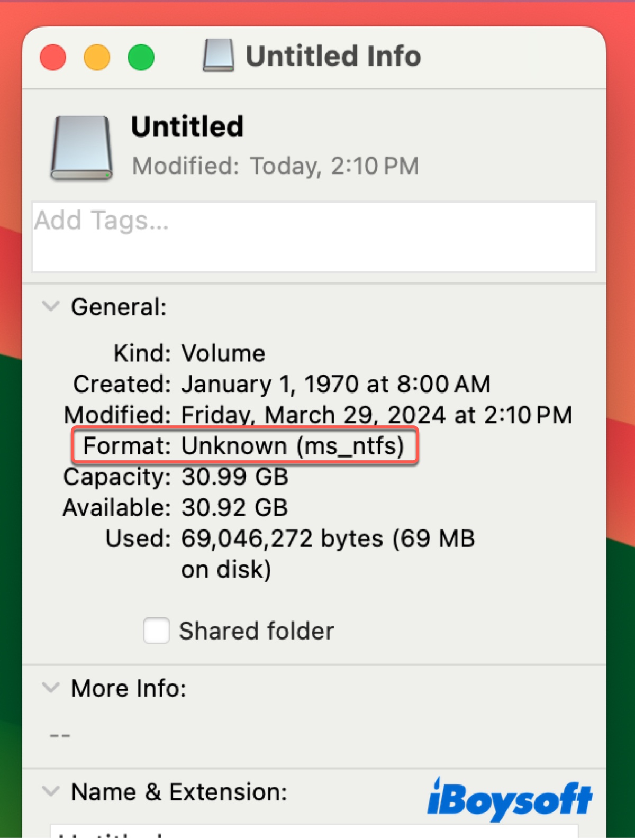Click the drive icon in the title bar

coord(219,54)
